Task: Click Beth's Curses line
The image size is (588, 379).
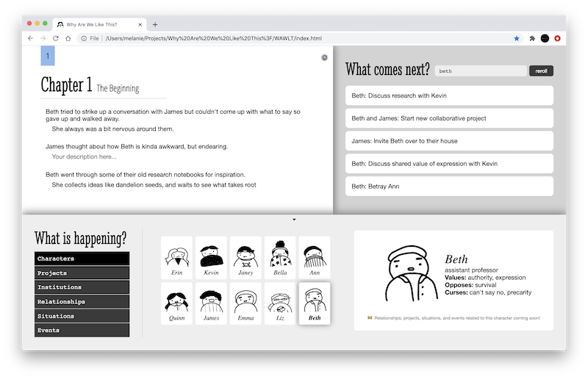Action: tap(488, 292)
